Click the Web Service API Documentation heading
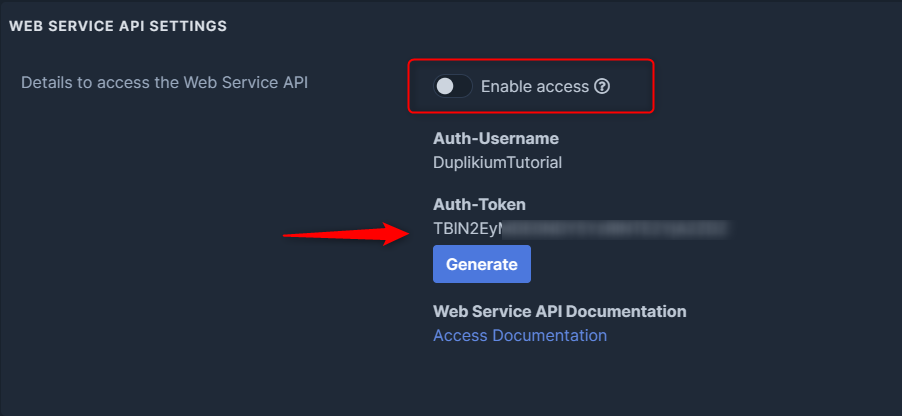 [559, 312]
